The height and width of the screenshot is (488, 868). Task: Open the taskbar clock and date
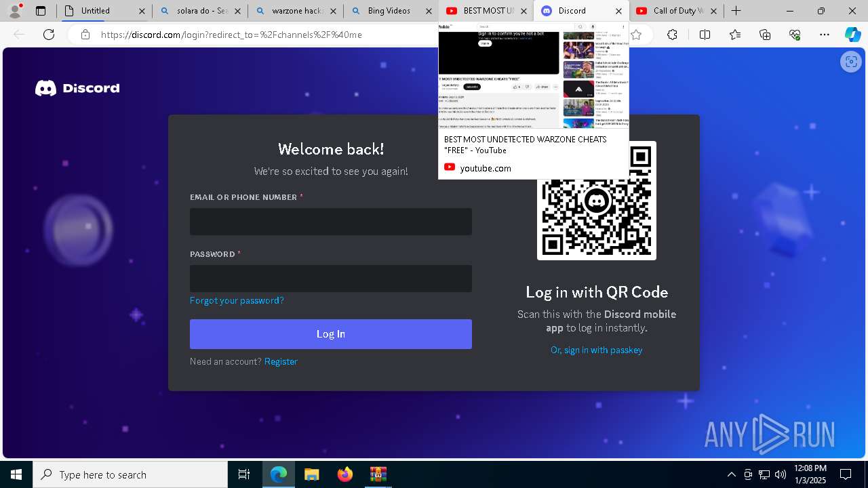(810, 474)
